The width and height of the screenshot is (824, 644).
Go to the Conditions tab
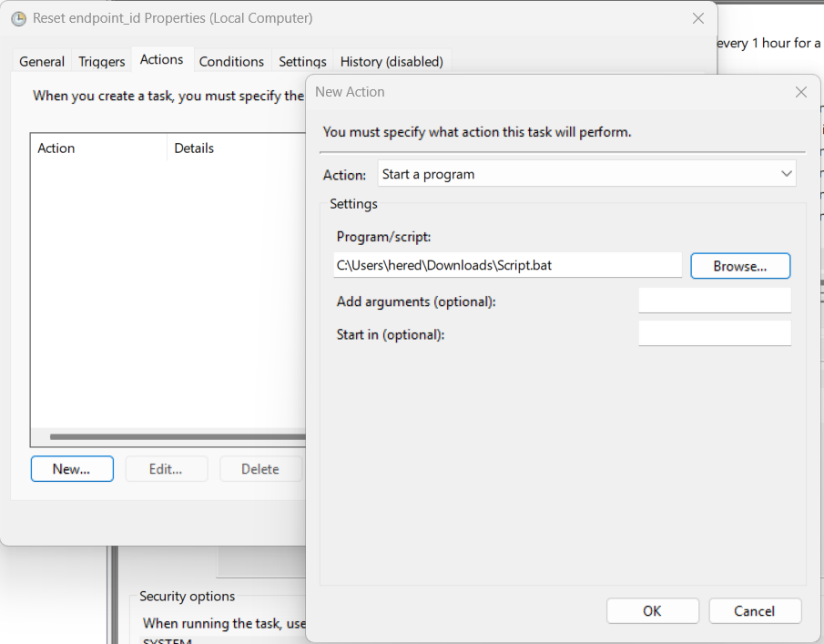[231, 62]
